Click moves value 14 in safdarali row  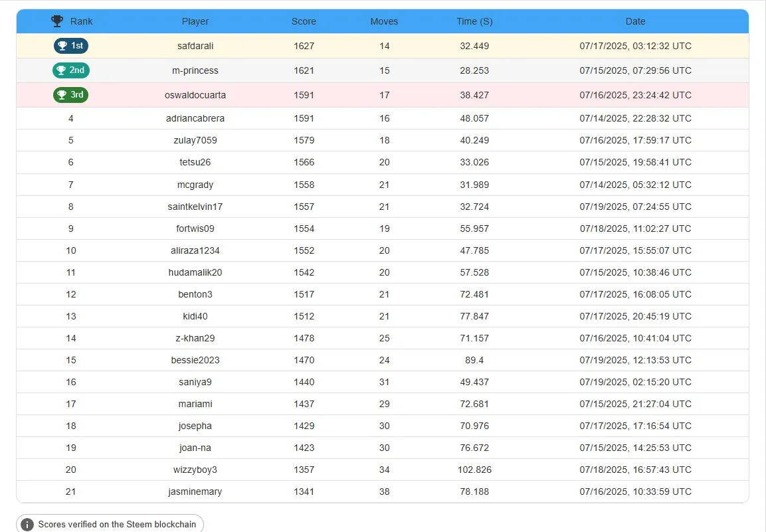click(385, 46)
